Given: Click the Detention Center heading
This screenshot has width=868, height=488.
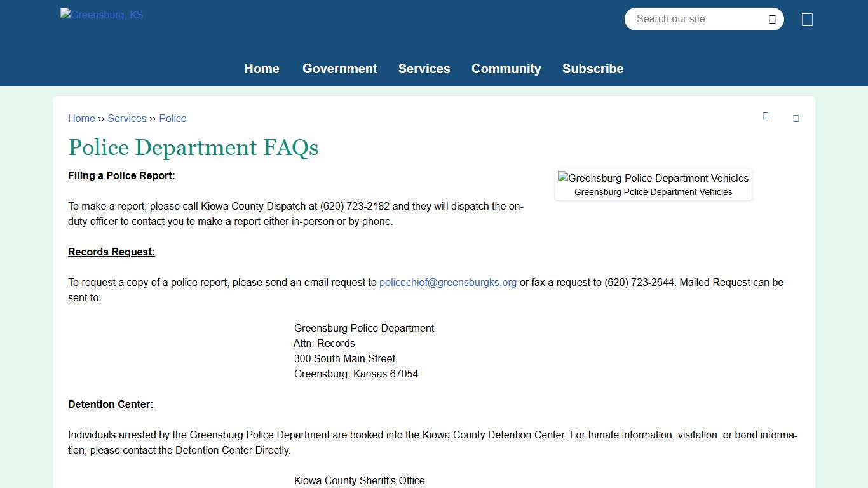Looking at the screenshot, I should 111,404.
